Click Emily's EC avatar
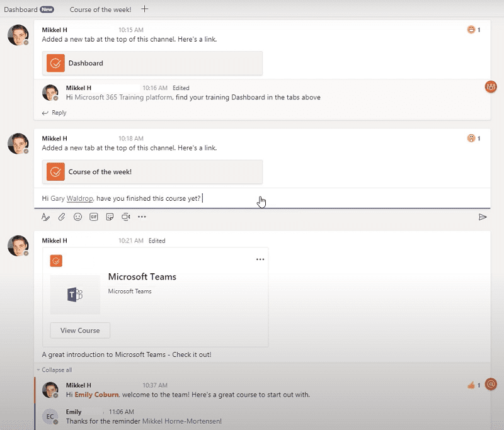 click(x=50, y=417)
